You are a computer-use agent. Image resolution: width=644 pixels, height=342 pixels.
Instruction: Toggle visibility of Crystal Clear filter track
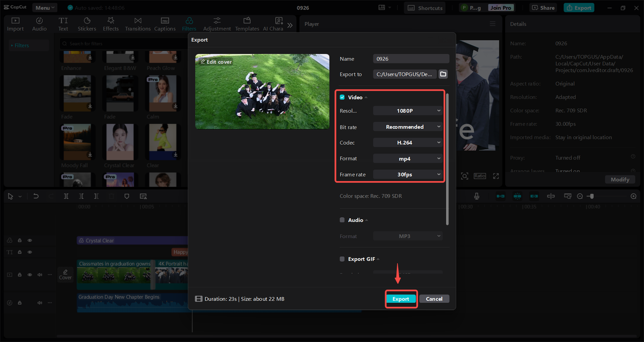pyautogui.click(x=30, y=240)
